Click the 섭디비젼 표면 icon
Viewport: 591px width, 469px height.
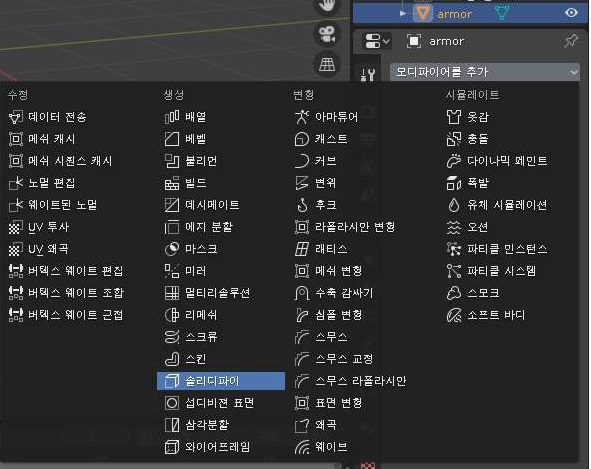click(x=172, y=403)
